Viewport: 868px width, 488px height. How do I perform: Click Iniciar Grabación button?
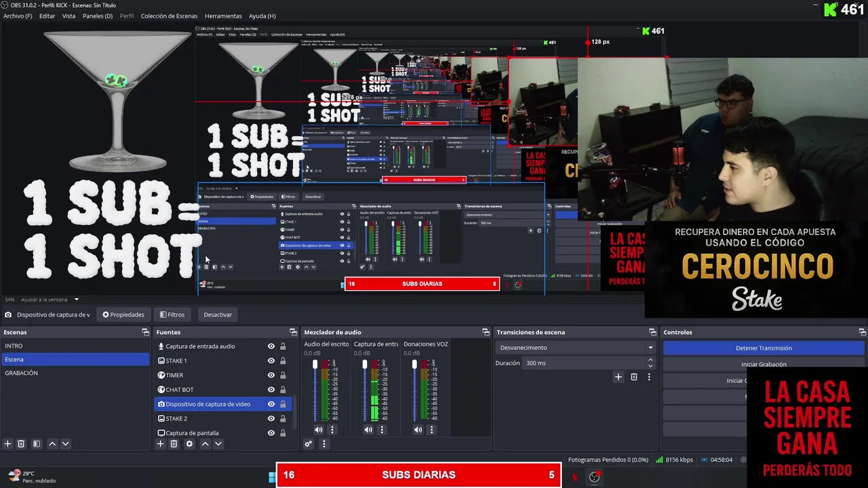click(x=764, y=364)
